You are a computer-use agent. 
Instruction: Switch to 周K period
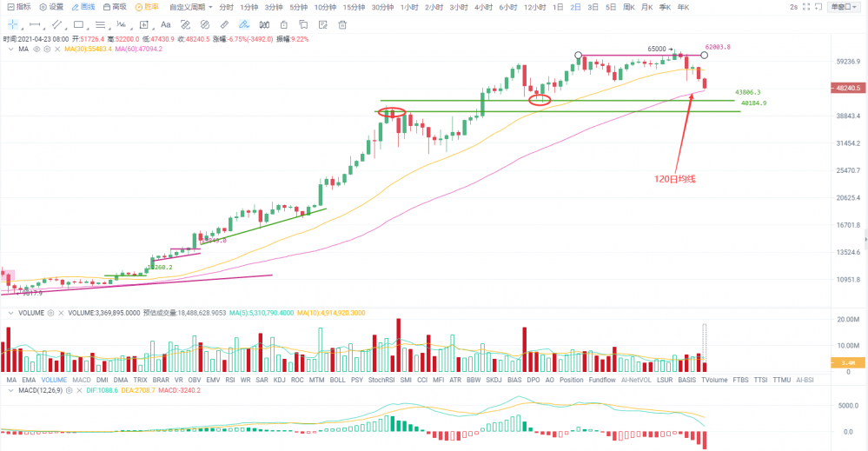tap(629, 7)
